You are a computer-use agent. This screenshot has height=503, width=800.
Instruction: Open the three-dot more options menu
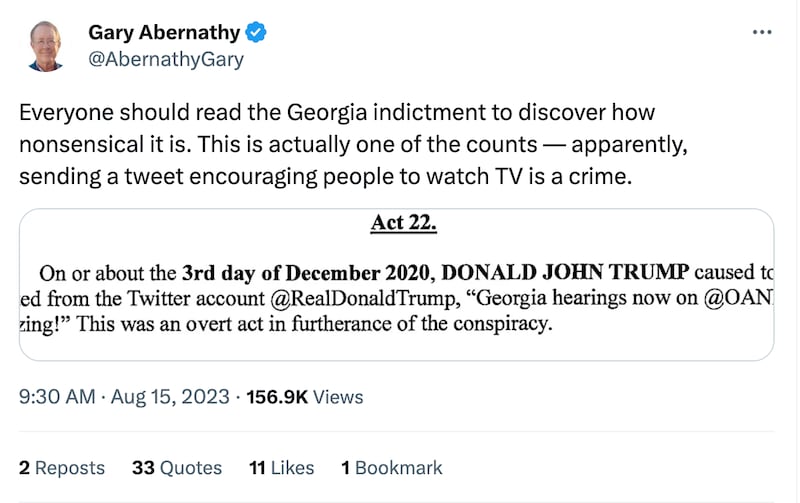[x=761, y=33]
